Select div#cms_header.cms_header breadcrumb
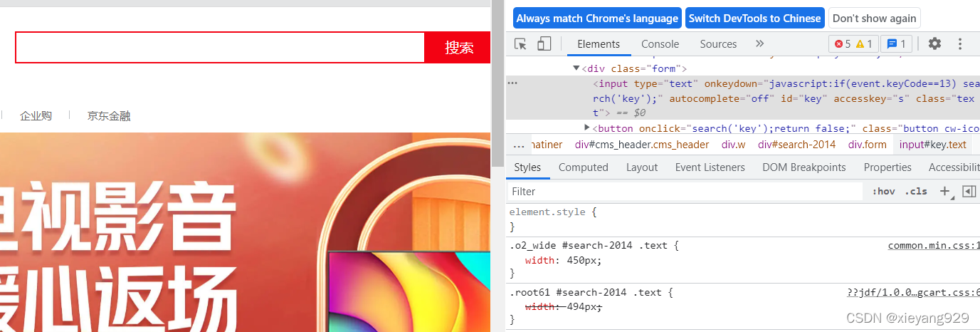The width and height of the screenshot is (980, 332). pyautogui.click(x=642, y=145)
